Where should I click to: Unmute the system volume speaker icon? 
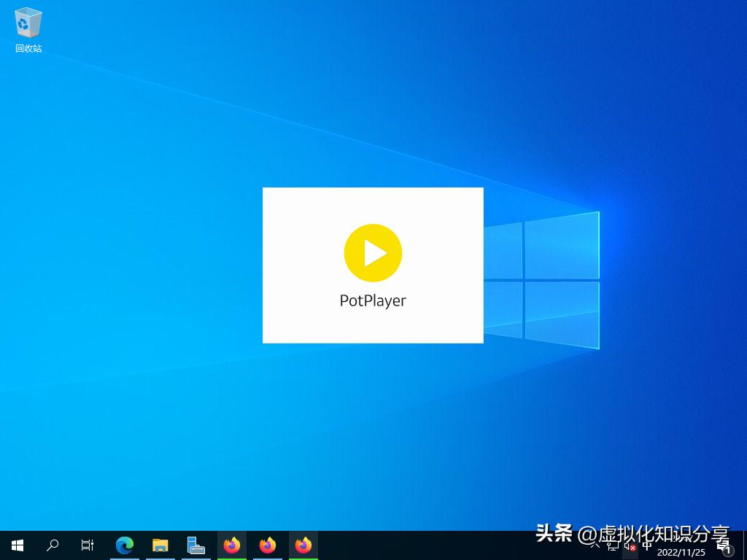click(x=630, y=545)
